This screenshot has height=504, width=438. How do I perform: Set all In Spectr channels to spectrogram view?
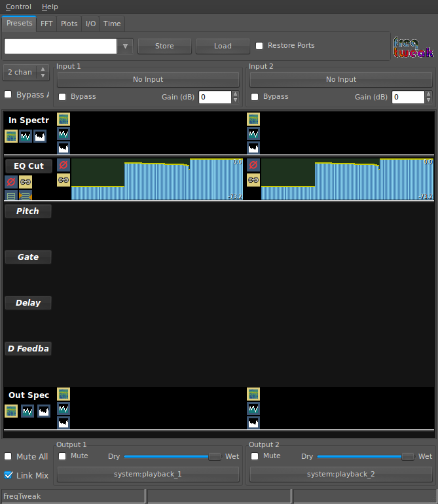click(11, 136)
